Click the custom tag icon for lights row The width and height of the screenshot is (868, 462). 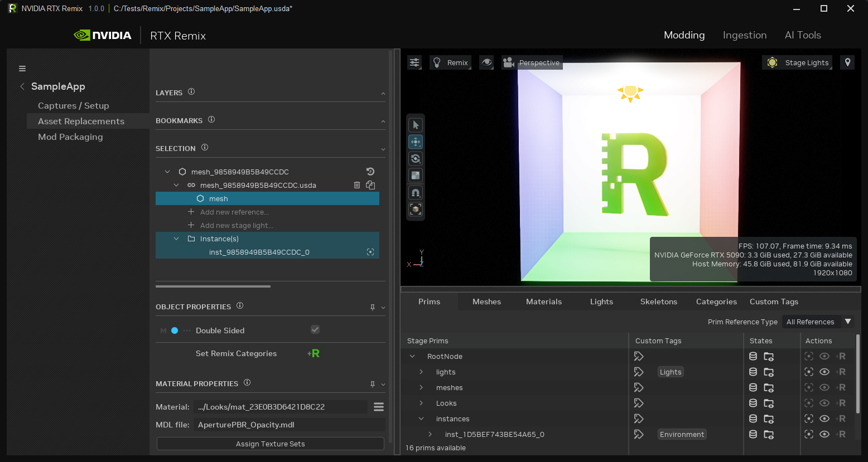[x=639, y=372]
